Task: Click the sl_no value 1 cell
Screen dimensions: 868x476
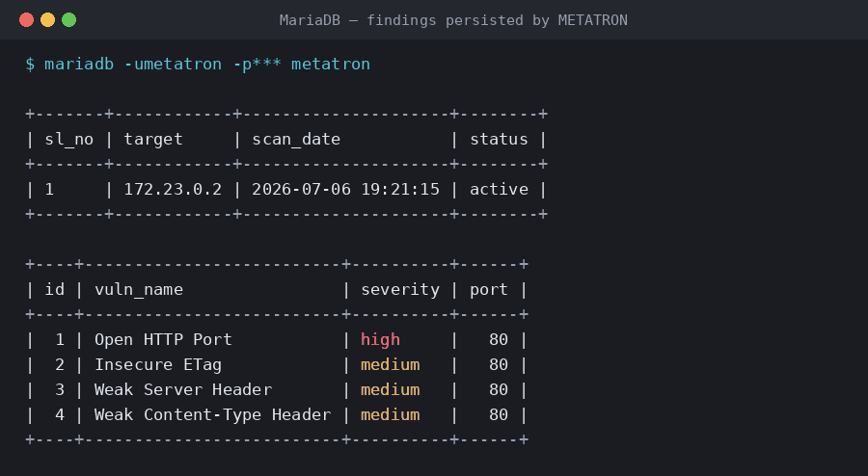Action: click(49, 189)
